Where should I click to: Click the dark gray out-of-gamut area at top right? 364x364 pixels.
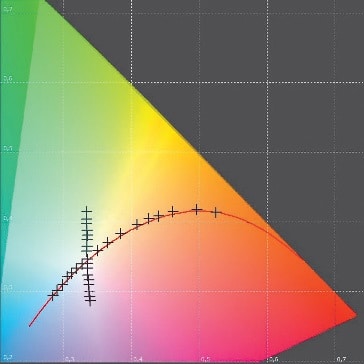267,67
